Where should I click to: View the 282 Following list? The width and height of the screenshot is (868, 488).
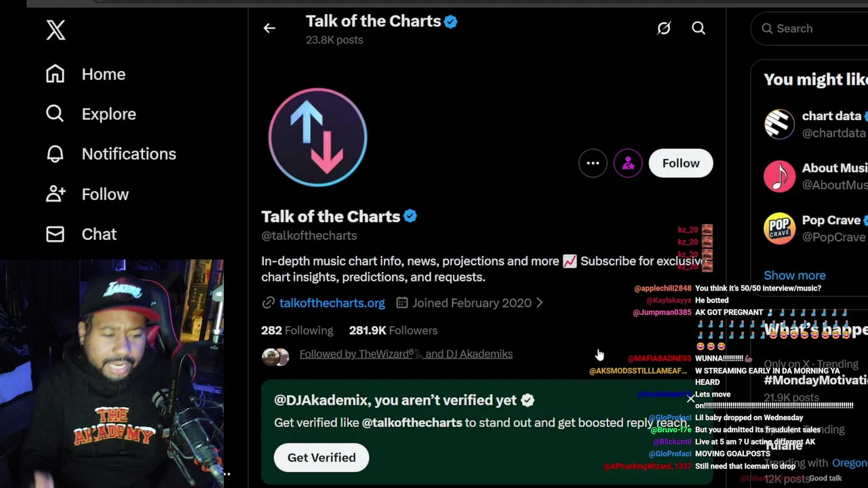coord(297,330)
